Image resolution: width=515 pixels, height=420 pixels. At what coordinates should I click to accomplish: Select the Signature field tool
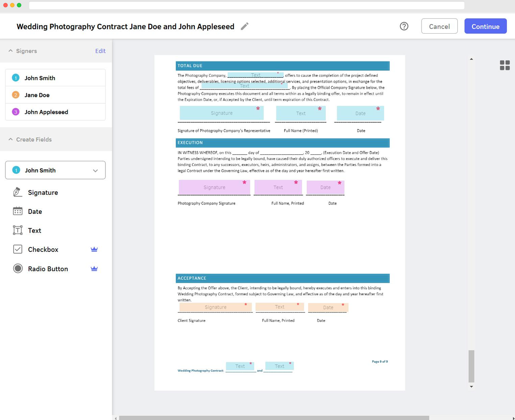43,193
